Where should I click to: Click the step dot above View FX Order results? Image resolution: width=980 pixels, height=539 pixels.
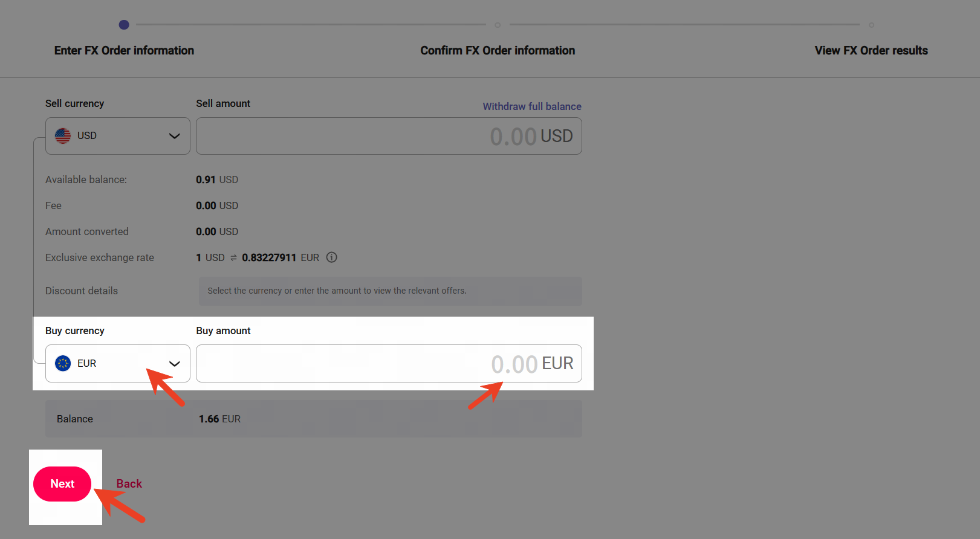tap(871, 25)
